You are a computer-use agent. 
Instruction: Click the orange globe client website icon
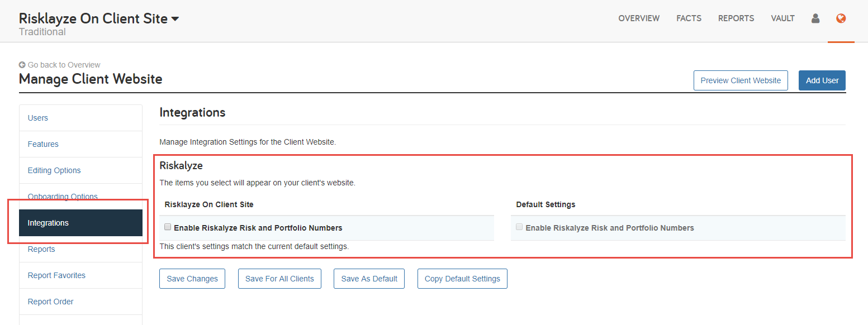(841, 18)
